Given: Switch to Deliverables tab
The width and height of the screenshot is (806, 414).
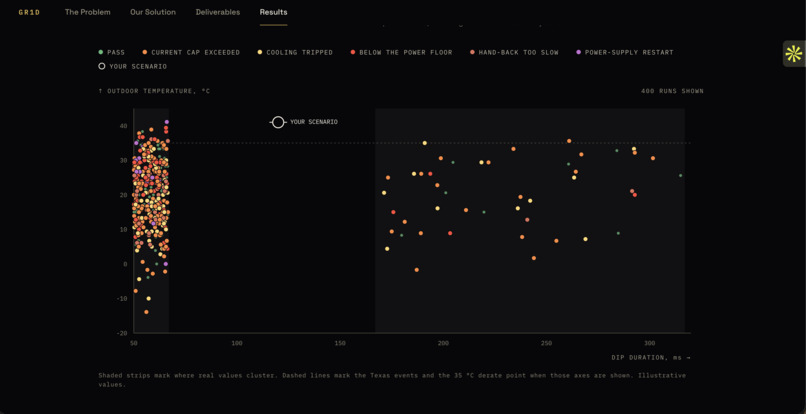Looking at the screenshot, I should pos(217,12).
